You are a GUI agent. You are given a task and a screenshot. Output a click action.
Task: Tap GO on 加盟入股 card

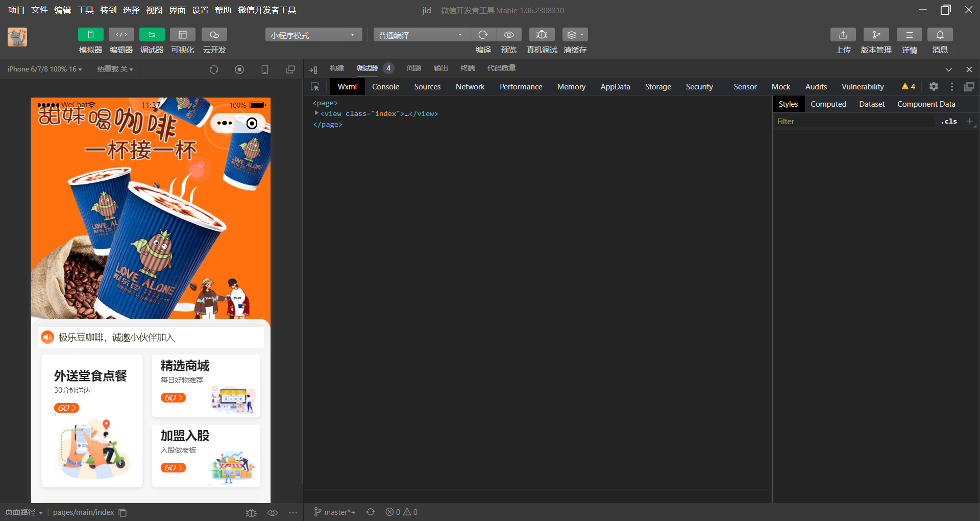[173, 468]
